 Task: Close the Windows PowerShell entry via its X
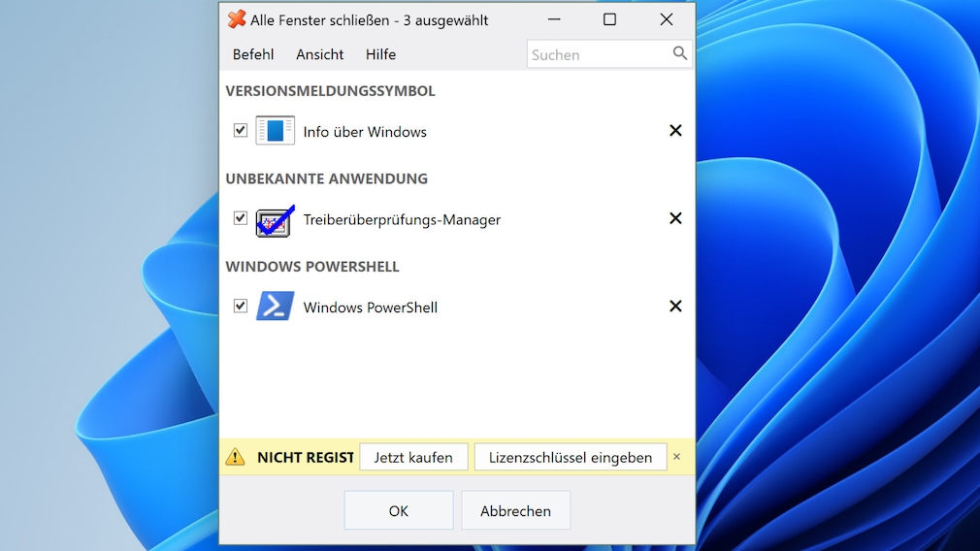675,307
